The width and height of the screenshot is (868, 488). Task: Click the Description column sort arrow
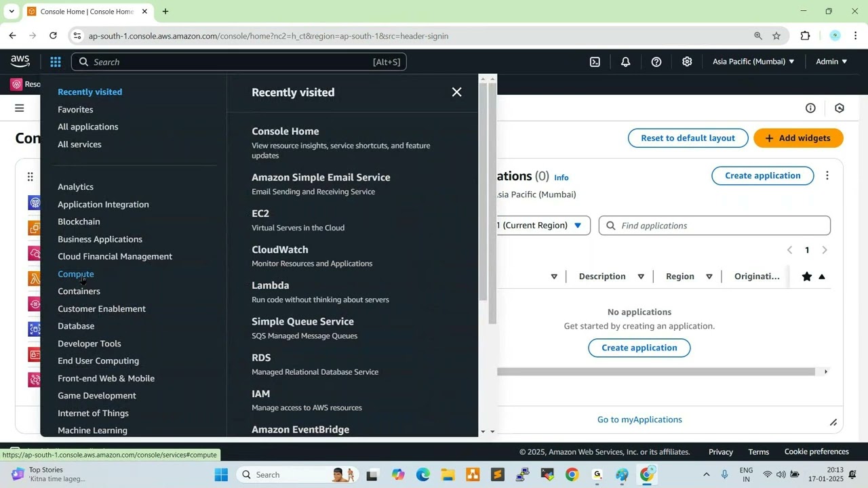641,277
